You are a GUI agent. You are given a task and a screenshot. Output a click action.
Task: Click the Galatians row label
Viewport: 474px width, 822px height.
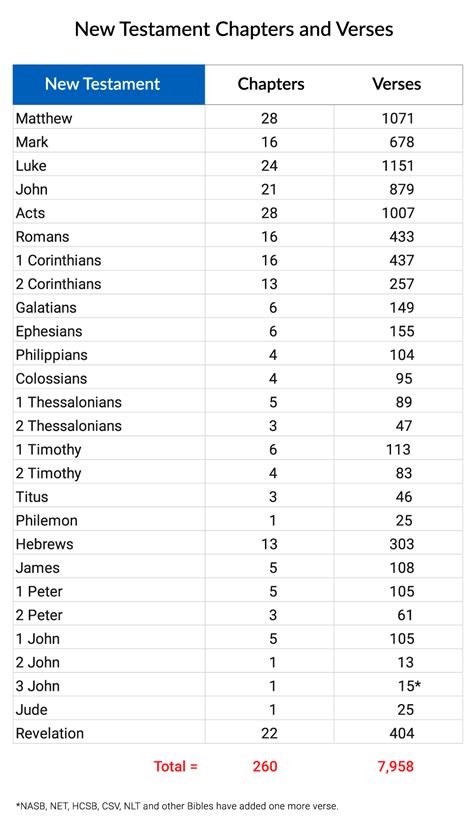pyautogui.click(x=46, y=307)
